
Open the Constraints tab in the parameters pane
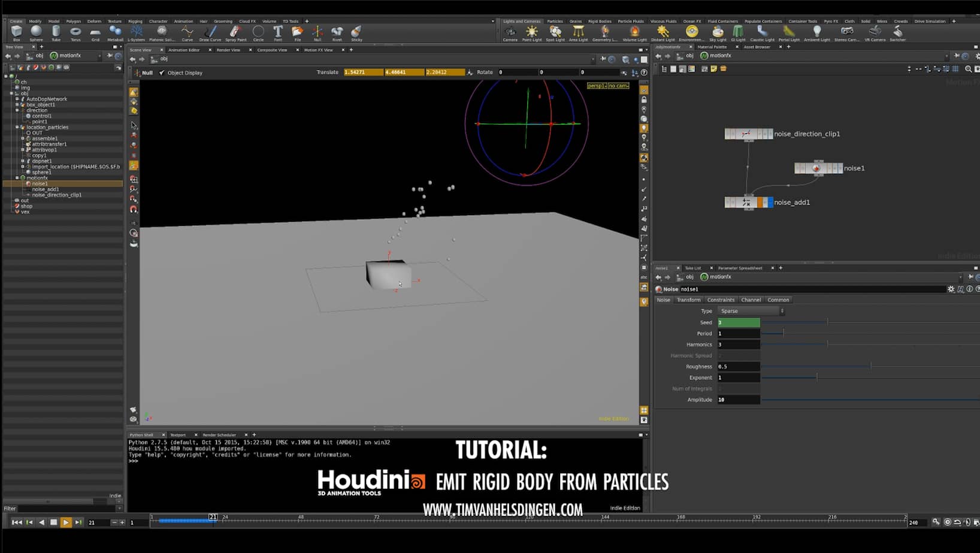click(721, 300)
